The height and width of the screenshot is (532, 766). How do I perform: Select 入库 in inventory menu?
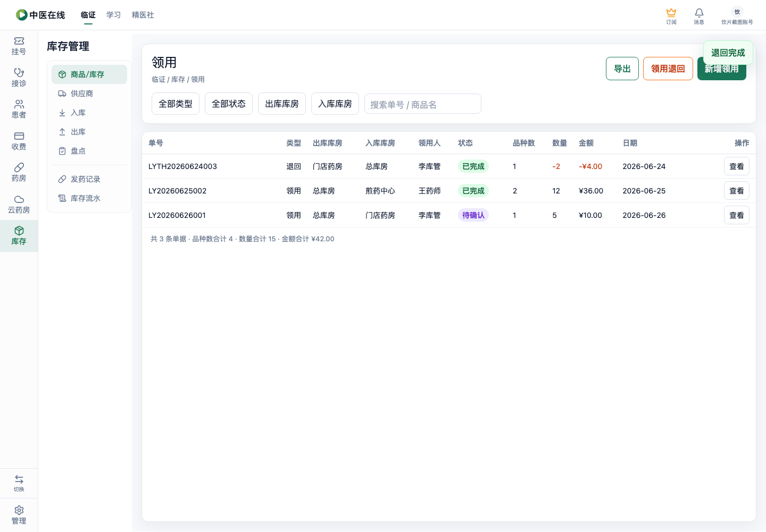[x=89, y=113]
